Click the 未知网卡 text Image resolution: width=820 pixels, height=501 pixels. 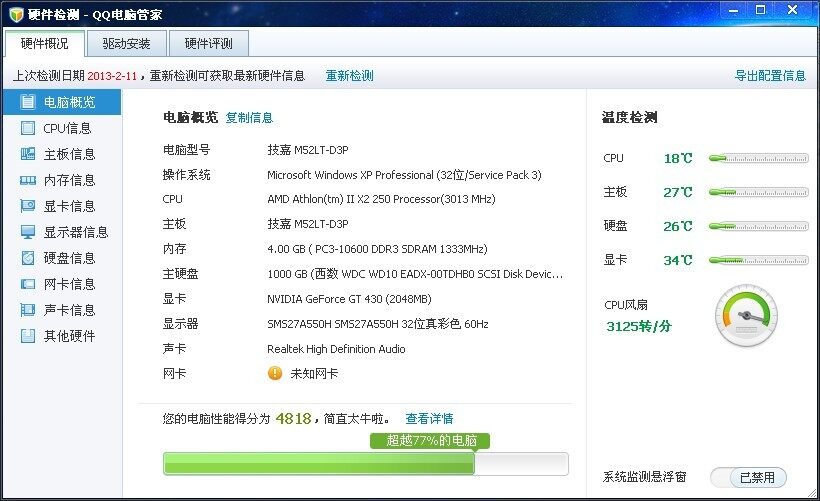[314, 374]
